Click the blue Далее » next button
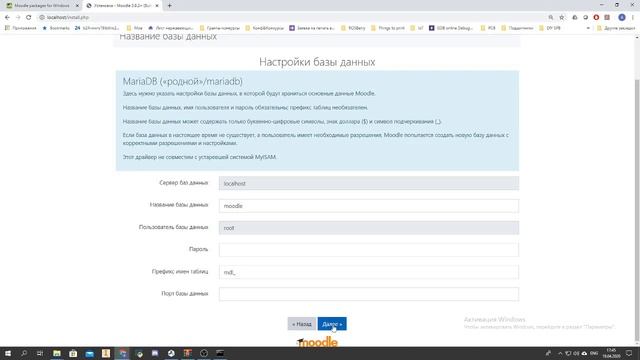Image resolution: width=640 pixels, height=360 pixels. tap(332, 324)
